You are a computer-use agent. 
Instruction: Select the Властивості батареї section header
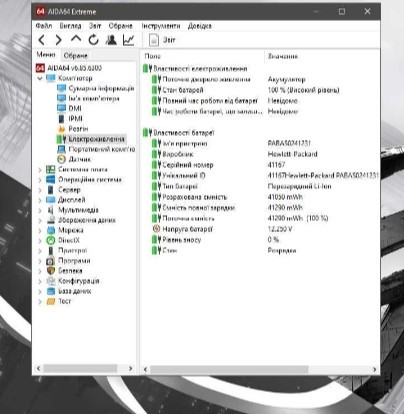[x=179, y=133]
